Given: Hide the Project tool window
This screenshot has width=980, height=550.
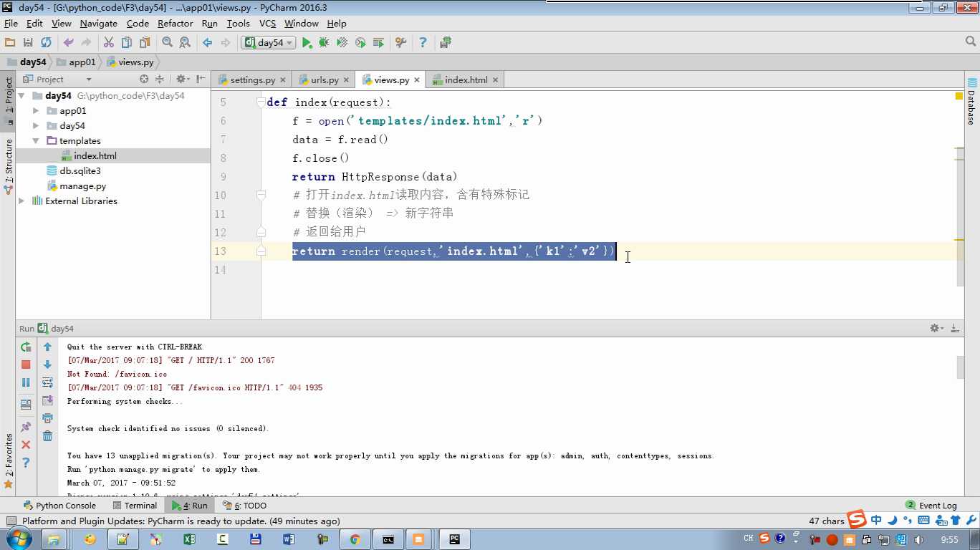Looking at the screenshot, I should point(201,79).
